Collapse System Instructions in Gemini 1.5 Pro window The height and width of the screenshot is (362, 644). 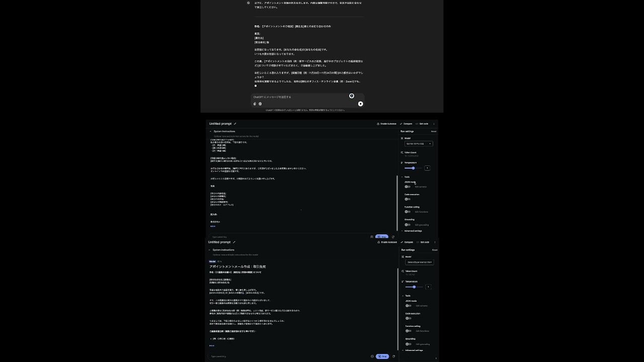[210, 131]
